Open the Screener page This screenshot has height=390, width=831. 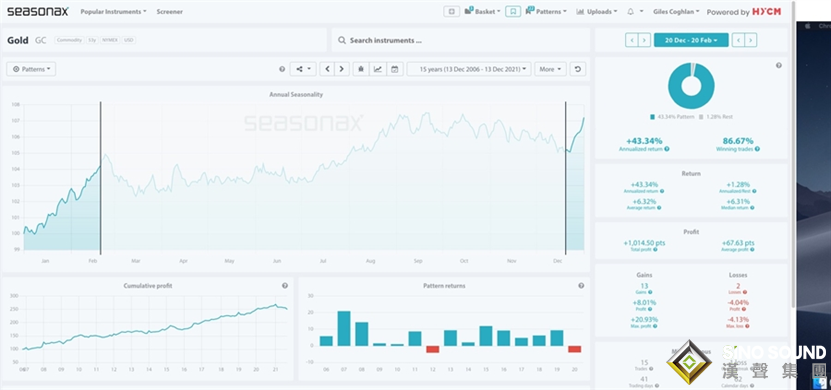tap(170, 12)
